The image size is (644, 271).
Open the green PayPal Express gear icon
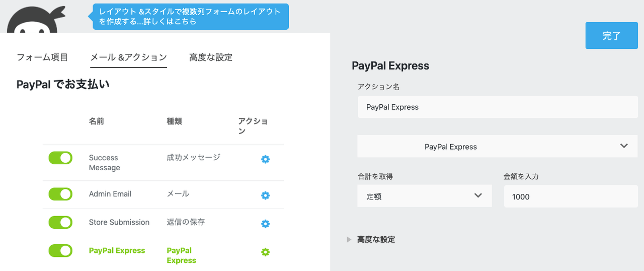pos(266,252)
